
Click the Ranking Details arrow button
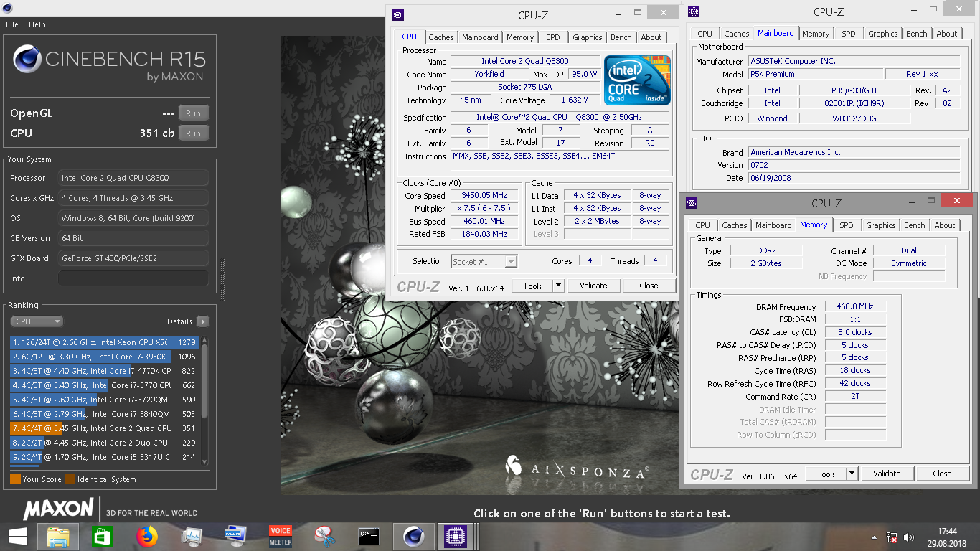203,321
